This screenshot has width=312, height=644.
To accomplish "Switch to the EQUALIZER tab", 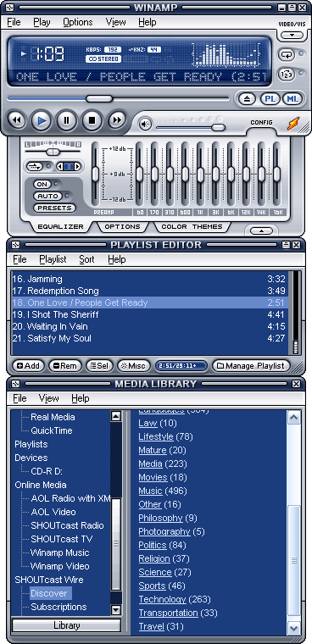I will coord(60,226).
